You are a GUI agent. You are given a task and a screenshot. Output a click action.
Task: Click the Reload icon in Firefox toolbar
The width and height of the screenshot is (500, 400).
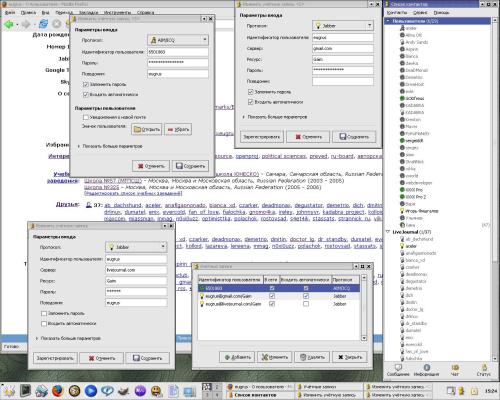pyautogui.click(x=43, y=24)
